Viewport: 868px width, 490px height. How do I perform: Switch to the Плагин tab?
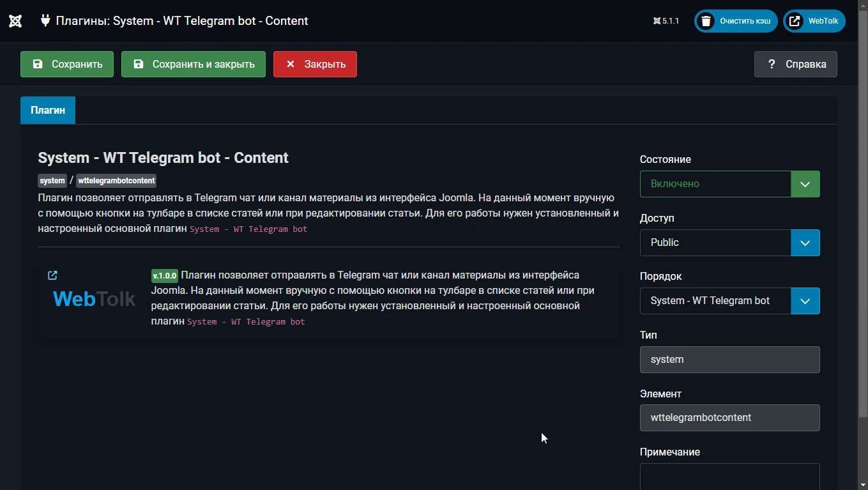coord(48,110)
